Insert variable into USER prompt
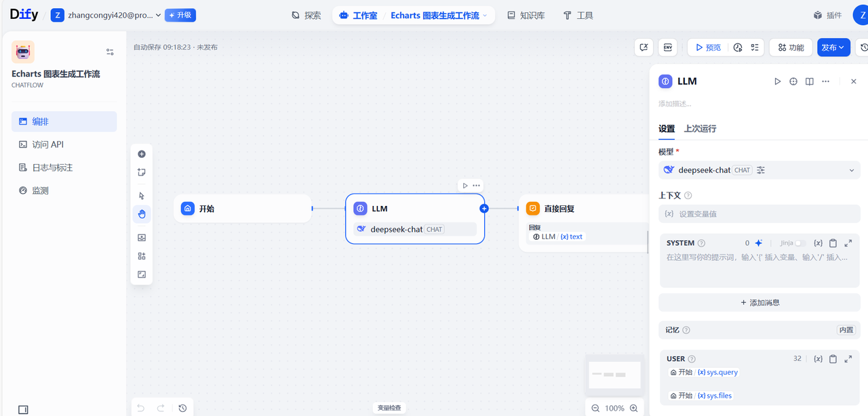This screenshot has height=416, width=868. pos(818,359)
